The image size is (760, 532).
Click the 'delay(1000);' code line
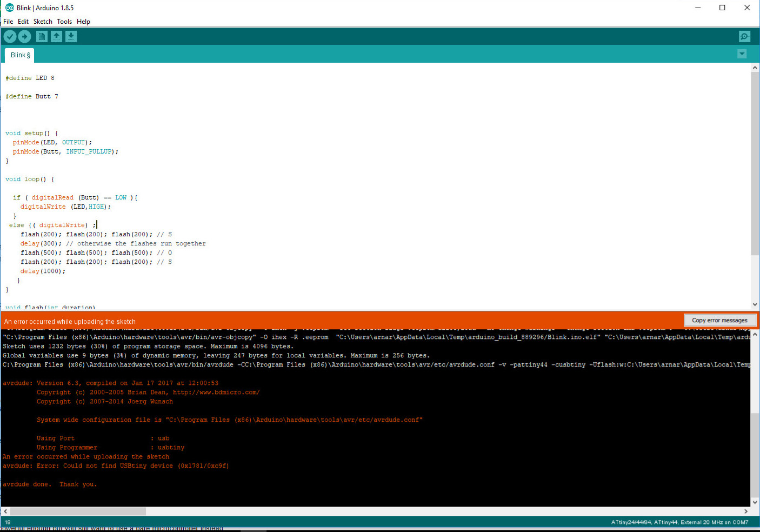(x=43, y=271)
